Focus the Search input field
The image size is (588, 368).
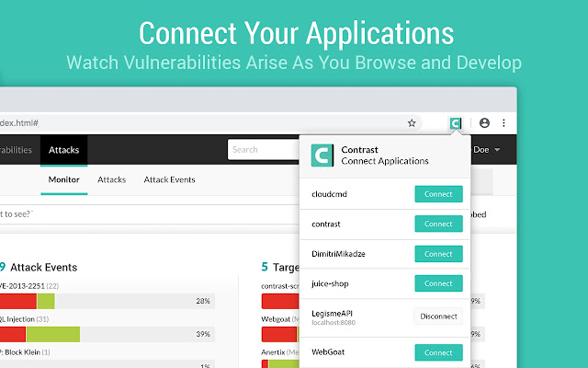264,149
